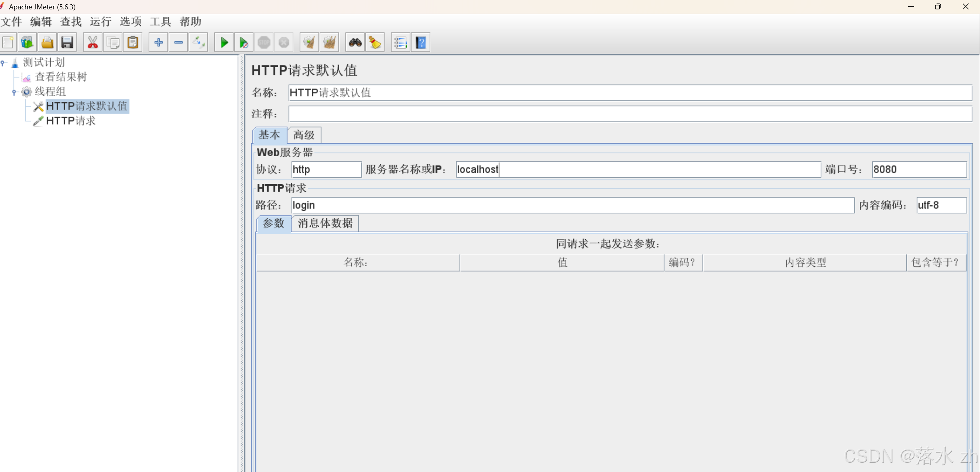Click Start no pauses icon

pyautogui.click(x=244, y=42)
